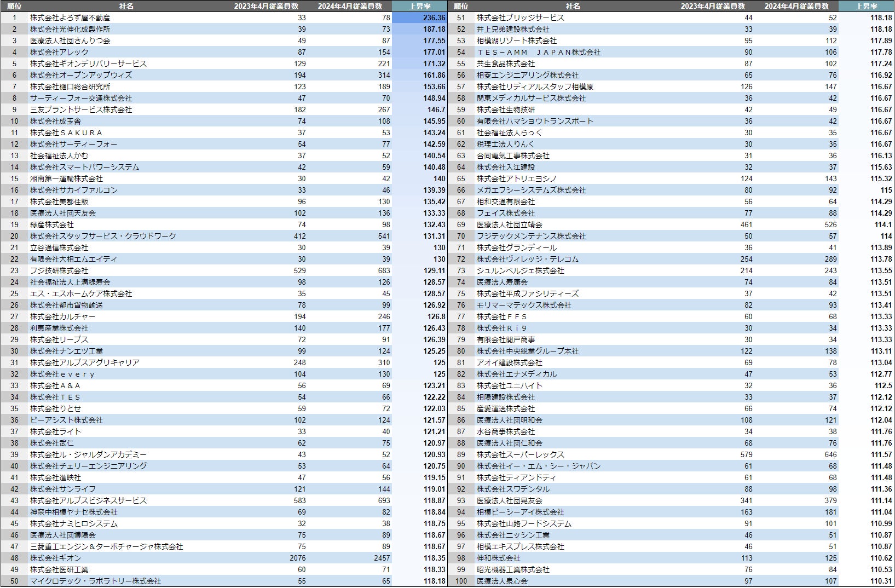The image size is (895, 588).
Task: Select 関東メディカルサービス株式会社 name
Action: 532,98
